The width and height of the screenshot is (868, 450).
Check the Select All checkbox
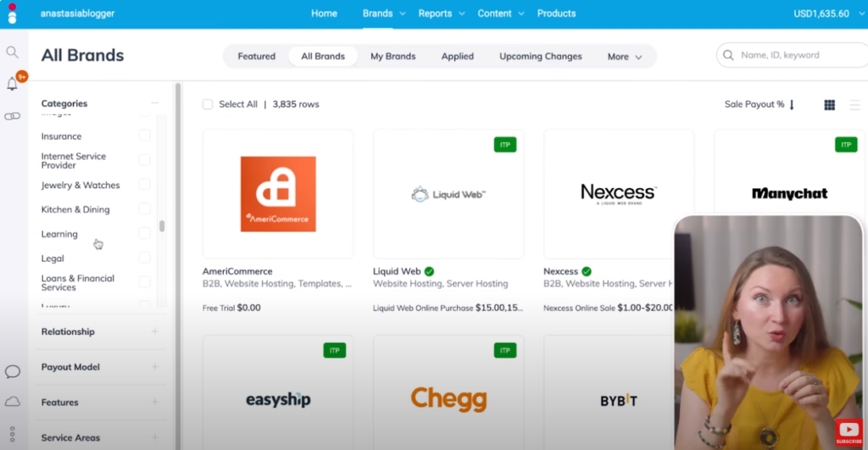(x=208, y=104)
